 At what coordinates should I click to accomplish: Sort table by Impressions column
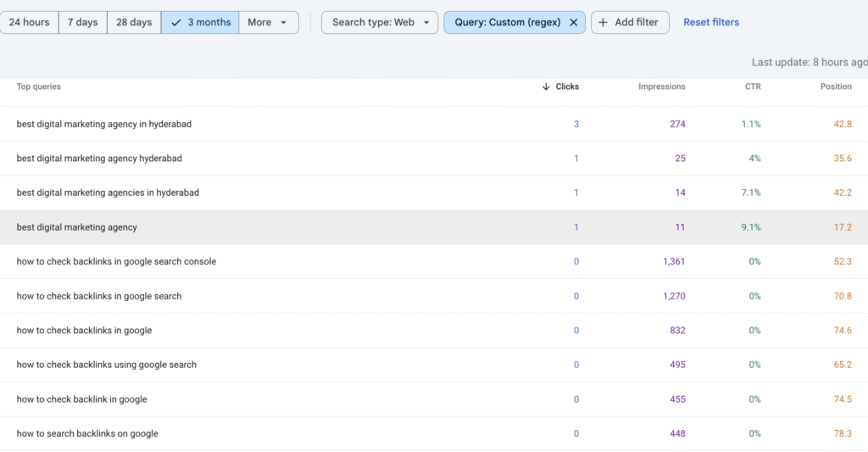661,86
